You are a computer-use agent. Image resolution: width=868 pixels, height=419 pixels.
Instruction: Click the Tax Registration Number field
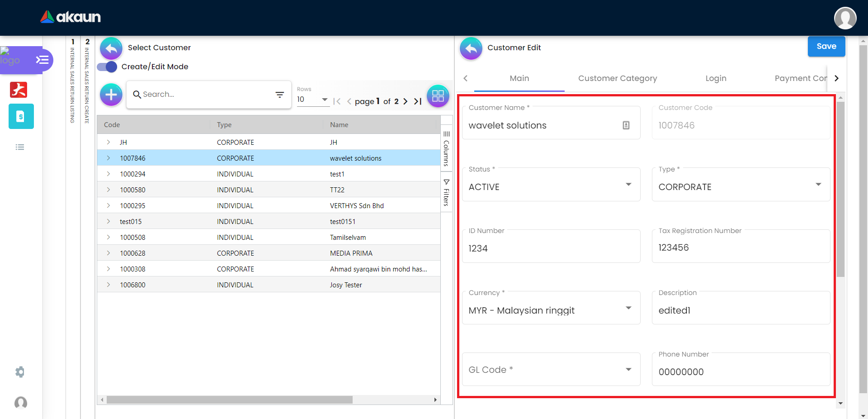(x=740, y=248)
